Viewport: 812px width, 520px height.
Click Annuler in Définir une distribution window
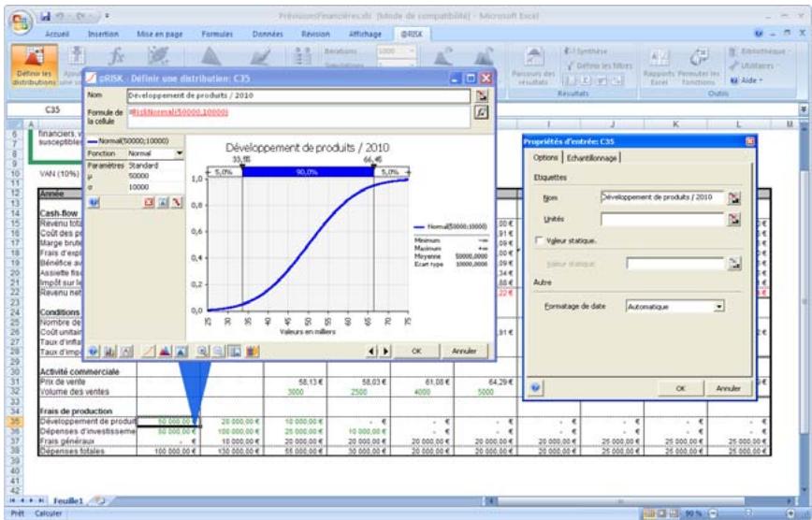(464, 351)
